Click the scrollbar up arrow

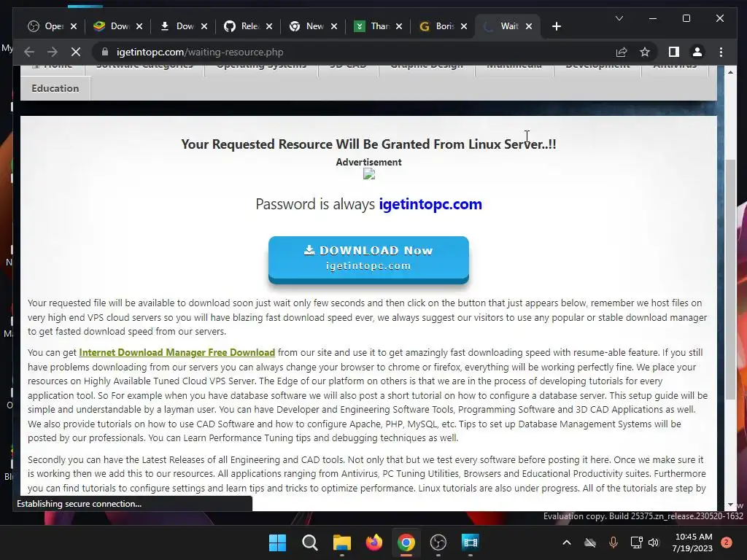[x=731, y=72]
